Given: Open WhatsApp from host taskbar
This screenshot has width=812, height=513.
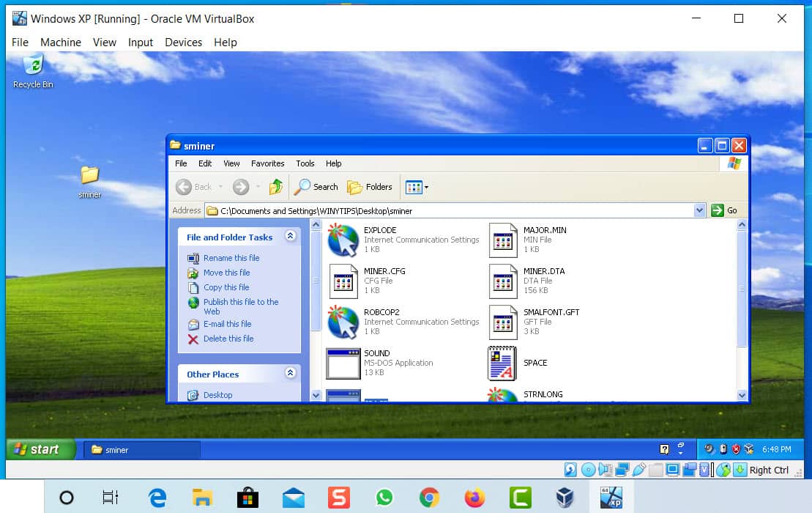Looking at the screenshot, I should pos(384,498).
